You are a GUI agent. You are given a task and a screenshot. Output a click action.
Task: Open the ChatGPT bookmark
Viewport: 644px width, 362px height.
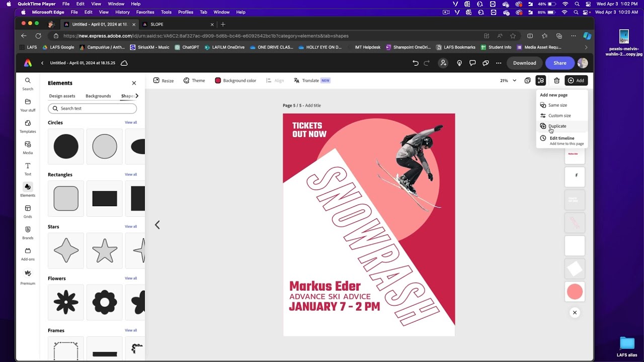click(x=187, y=47)
